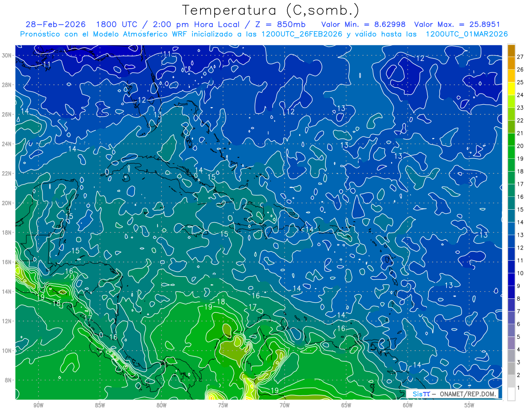Click the color-bar legend label 9

pos(519,286)
